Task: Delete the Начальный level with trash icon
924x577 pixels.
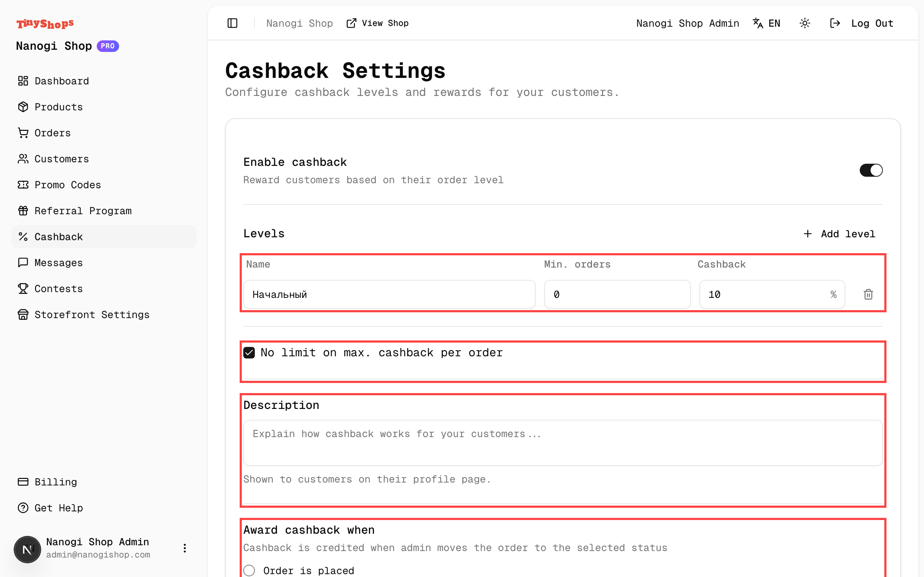Action: click(868, 294)
